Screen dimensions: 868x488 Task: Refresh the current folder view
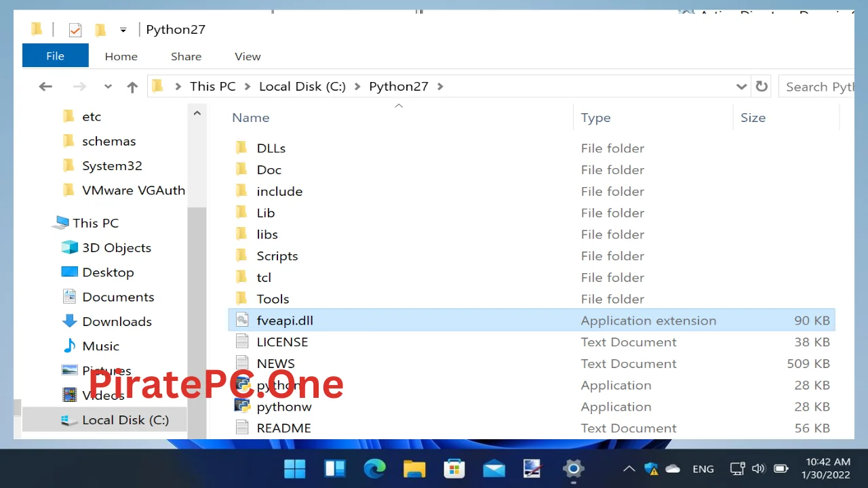[762, 87]
